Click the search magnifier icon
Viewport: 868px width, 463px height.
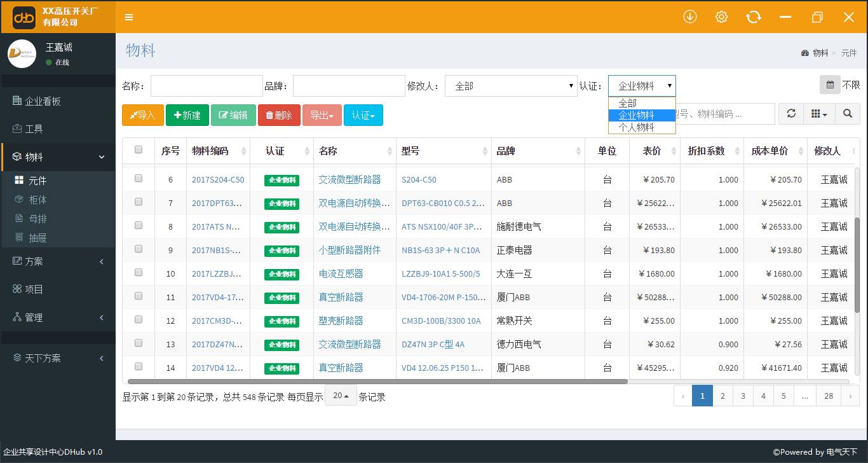point(848,114)
